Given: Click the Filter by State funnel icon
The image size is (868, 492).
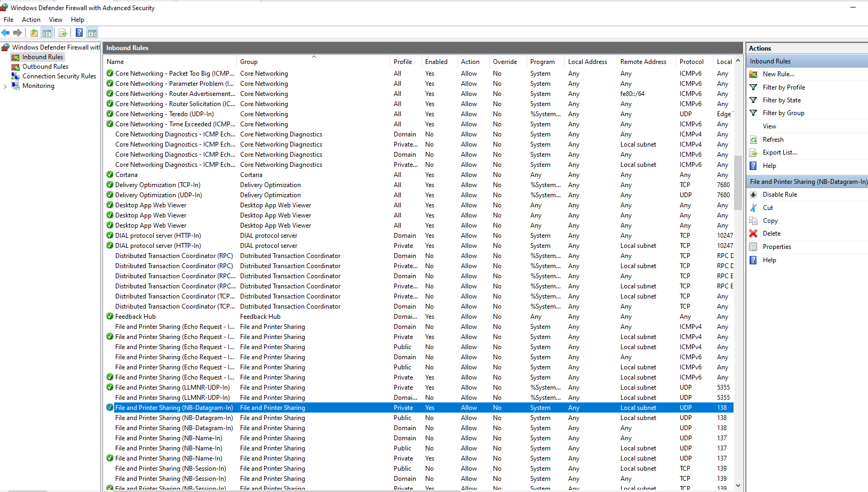Looking at the screenshot, I should click(x=753, y=100).
